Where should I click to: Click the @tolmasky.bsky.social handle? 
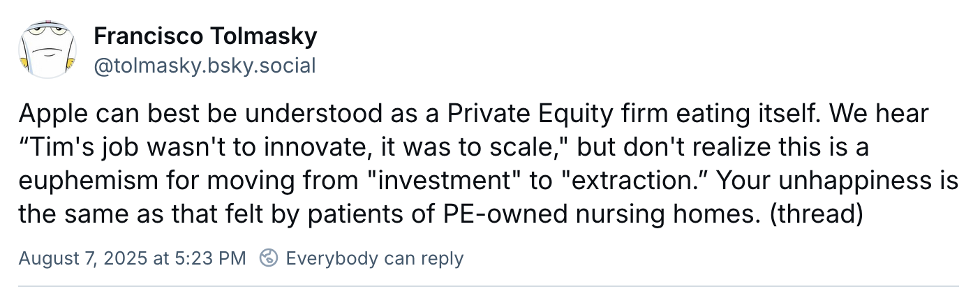pos(205,66)
